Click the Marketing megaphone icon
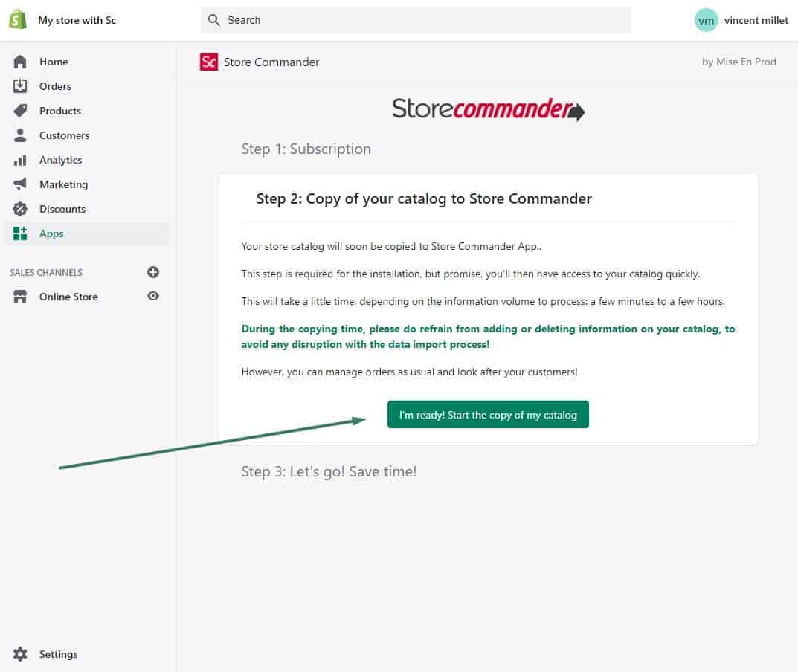798x672 pixels. click(20, 184)
